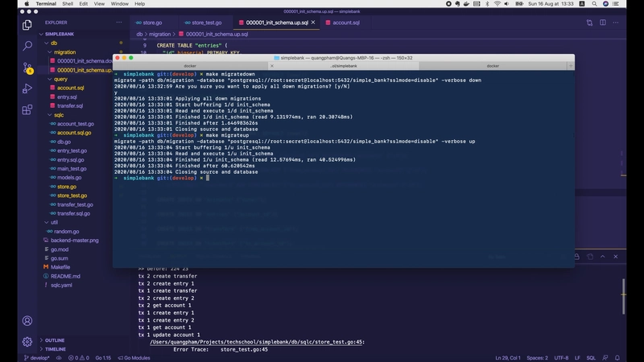The height and width of the screenshot is (362, 644).
Task: Open the Makefile in explorer
Action: coord(60,266)
